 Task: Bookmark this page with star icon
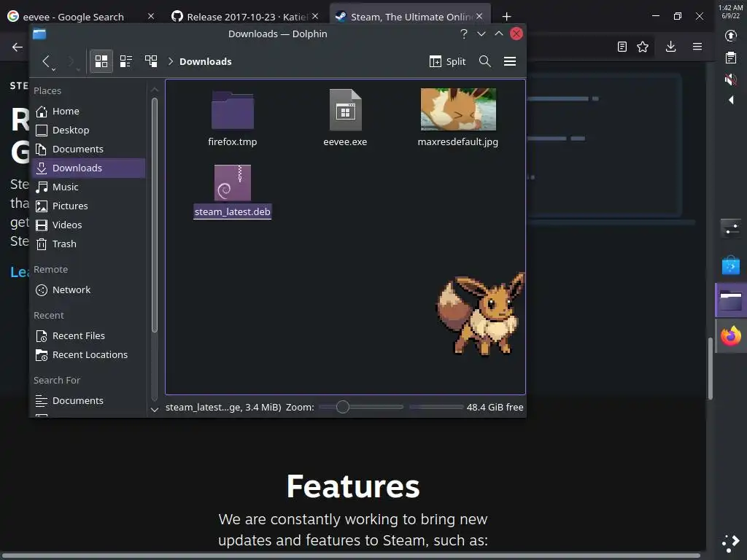(643, 47)
